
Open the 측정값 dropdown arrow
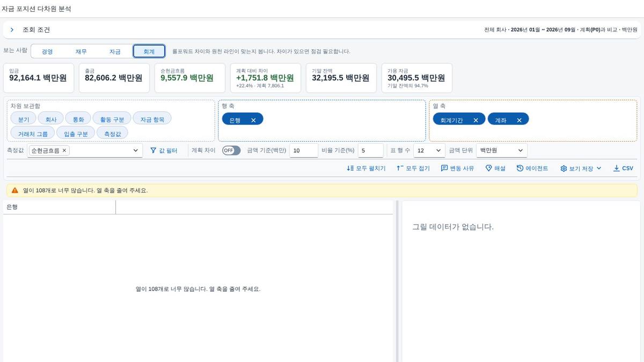click(135, 151)
